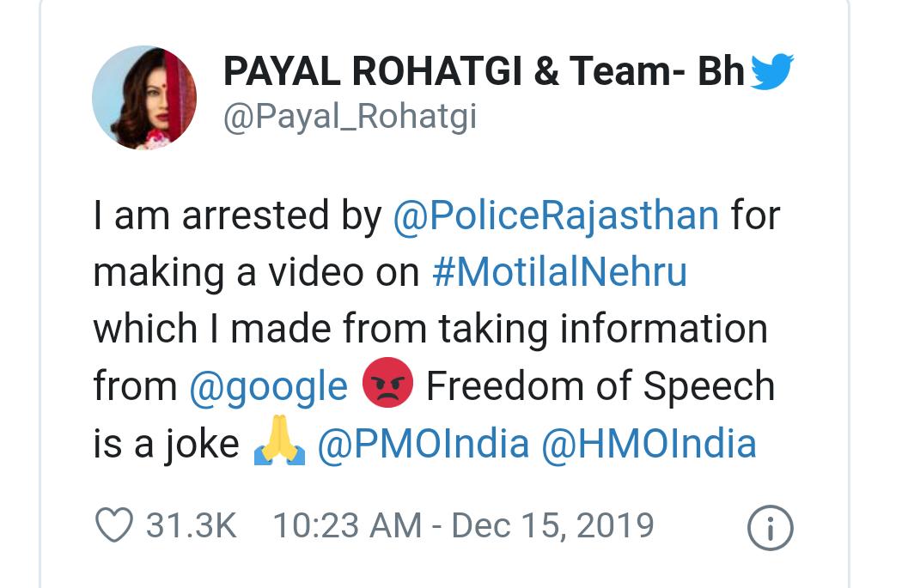
Task: Click the text 'I am arrested by'
Action: coord(237,215)
